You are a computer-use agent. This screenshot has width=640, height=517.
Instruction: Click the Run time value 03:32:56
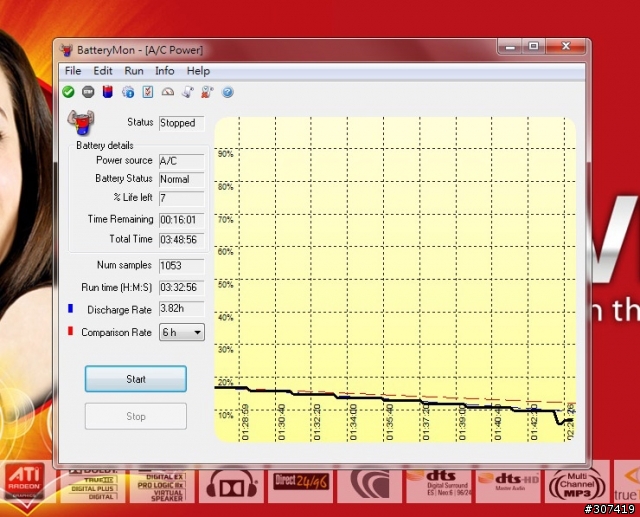182,288
